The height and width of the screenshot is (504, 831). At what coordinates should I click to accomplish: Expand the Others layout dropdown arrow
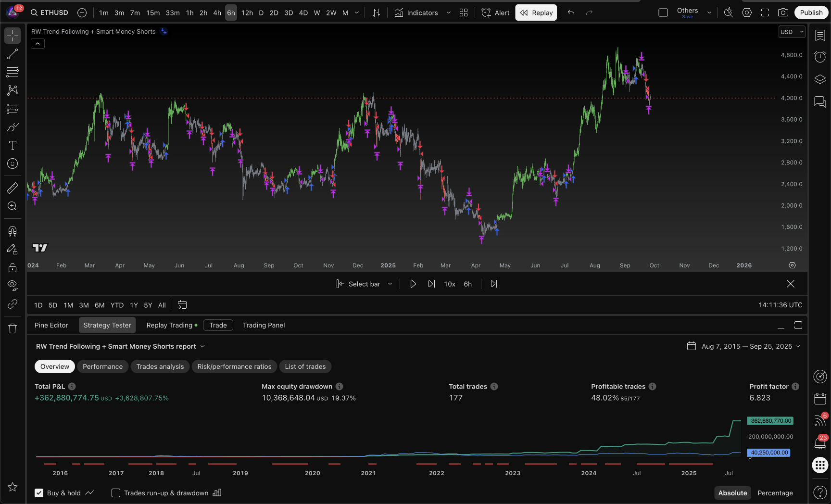click(x=709, y=13)
